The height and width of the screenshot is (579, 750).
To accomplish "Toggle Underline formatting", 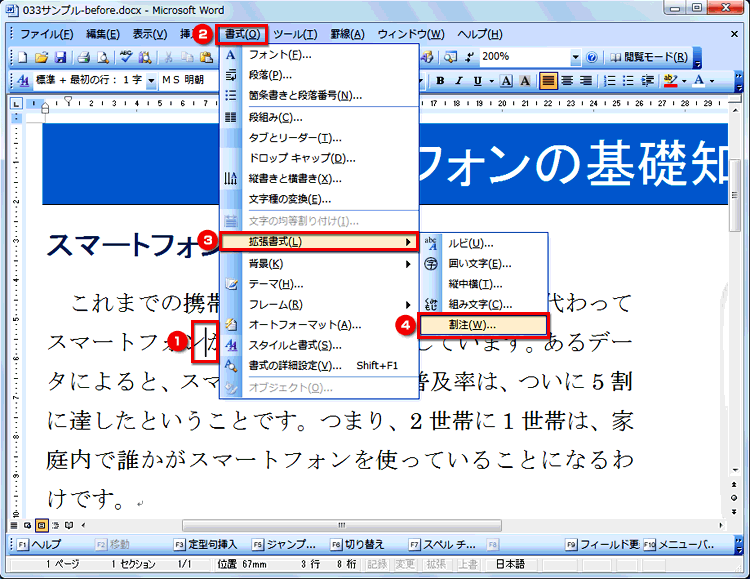I will point(477,80).
